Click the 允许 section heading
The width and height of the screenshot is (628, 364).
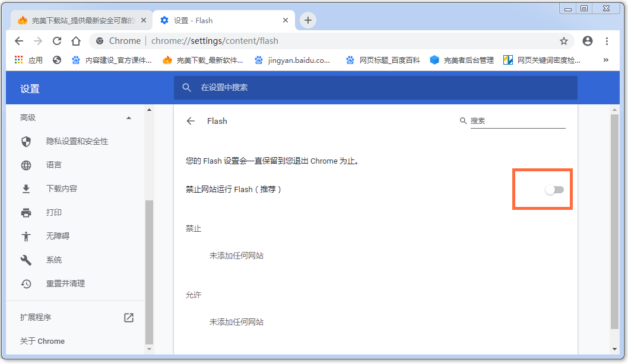coord(194,295)
